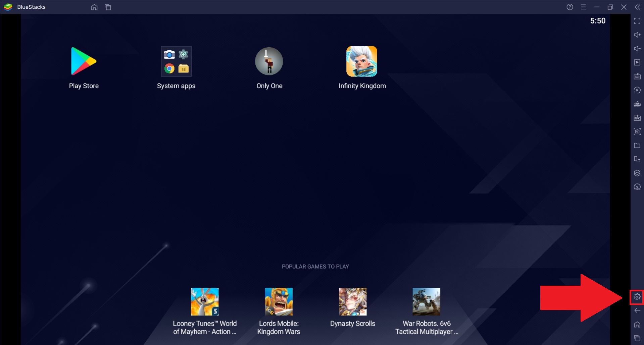Restore down the BlueStacks window
This screenshot has width=644, height=345.
[x=610, y=7]
